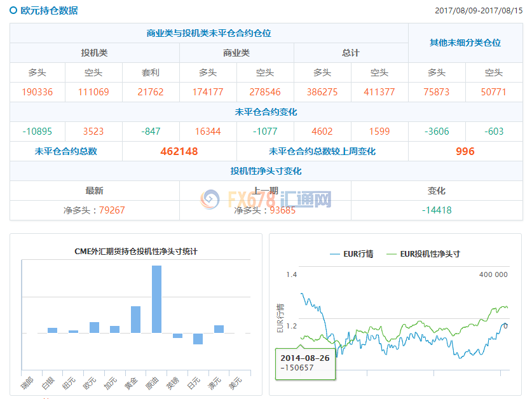Select the 欧元 bar in CME chart
The height and width of the screenshot is (399, 532).
click(94, 327)
